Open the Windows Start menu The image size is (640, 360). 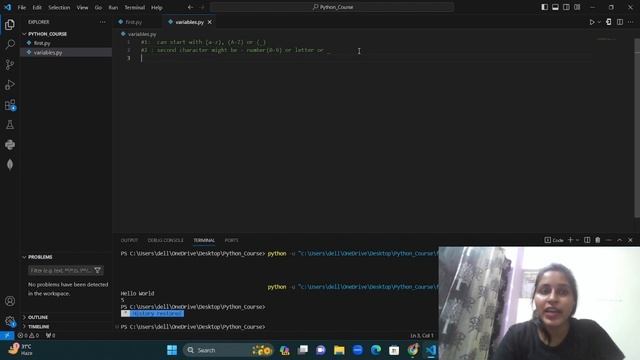pyautogui.click(x=172, y=350)
